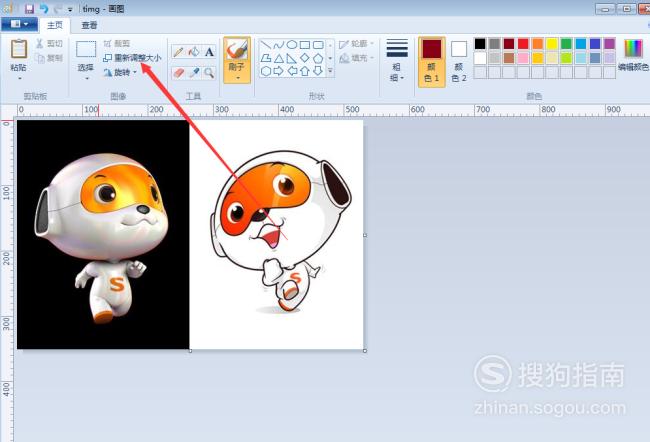The height and width of the screenshot is (442, 650).
Task: Open the shape Outline (轮廓) dropdown
Action: coord(357,44)
